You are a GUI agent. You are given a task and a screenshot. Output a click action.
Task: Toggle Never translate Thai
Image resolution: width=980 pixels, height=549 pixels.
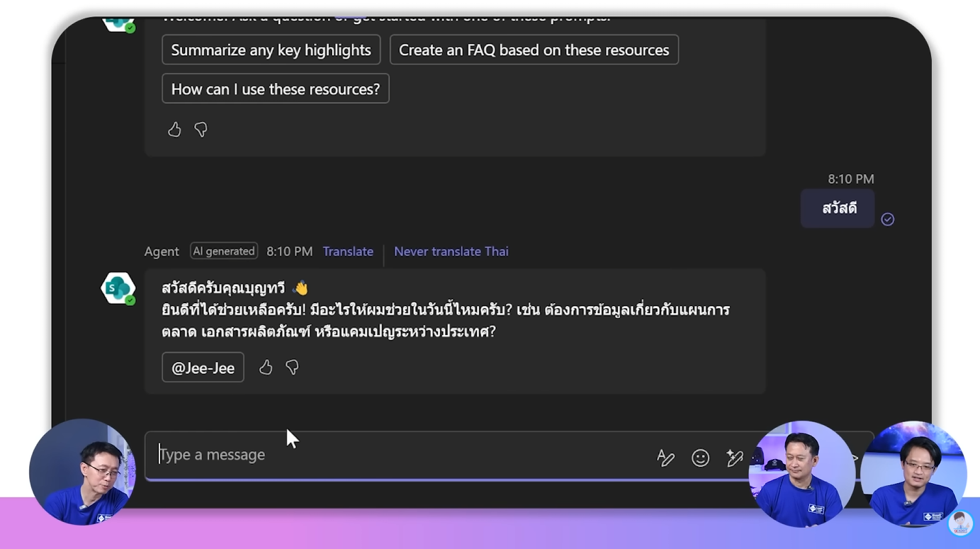451,251
